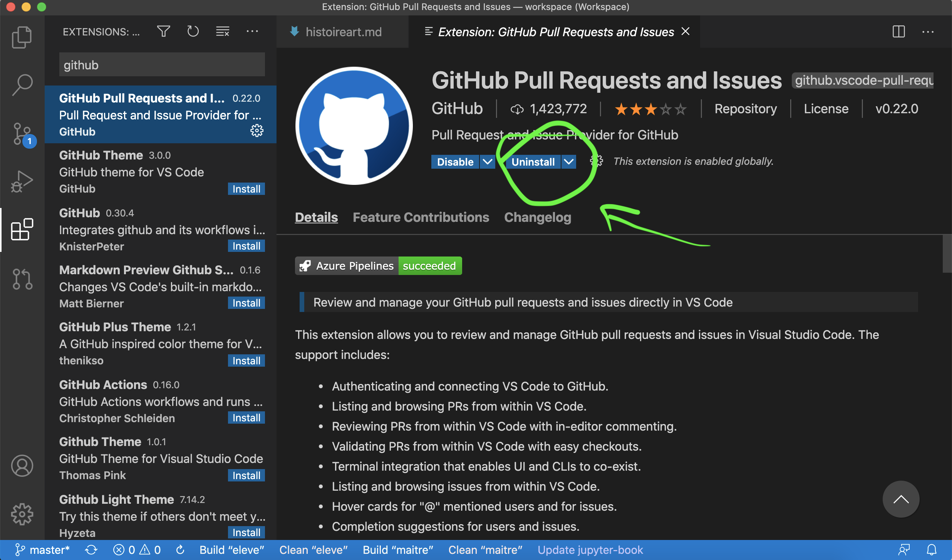Open the Run and Debug view

point(22,181)
